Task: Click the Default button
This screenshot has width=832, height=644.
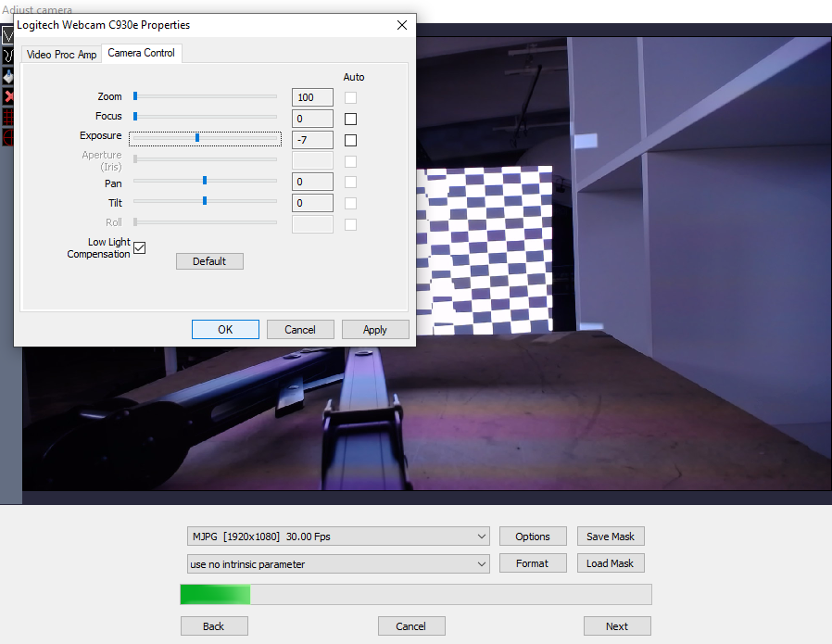Action: tap(209, 261)
